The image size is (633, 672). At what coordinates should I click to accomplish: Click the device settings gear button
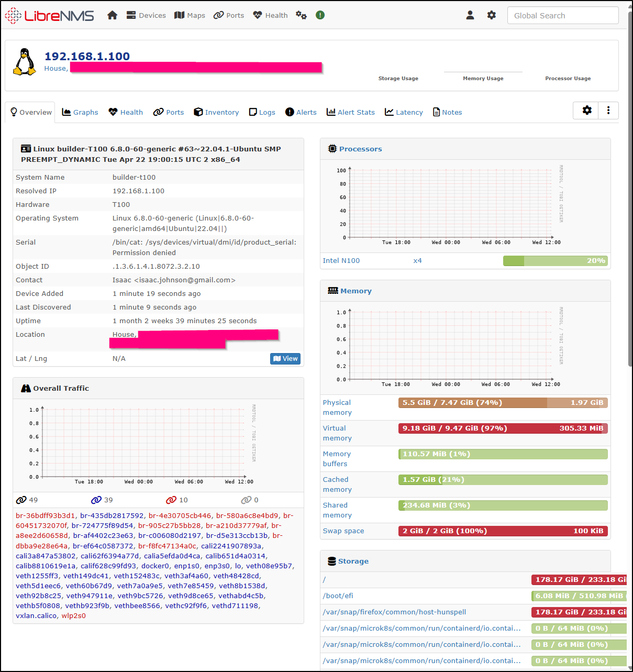587,111
